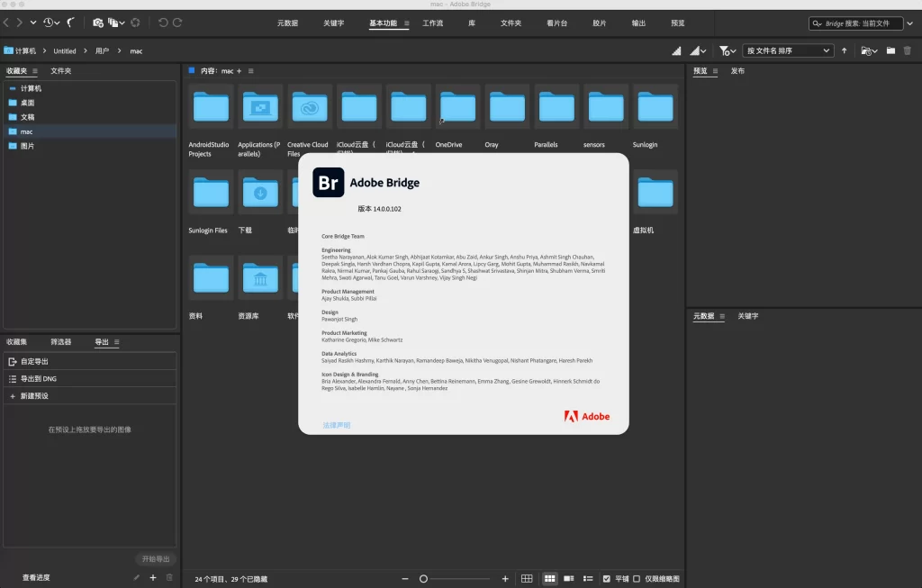Click the grid lock icon
922x588 pixels.
point(528,578)
